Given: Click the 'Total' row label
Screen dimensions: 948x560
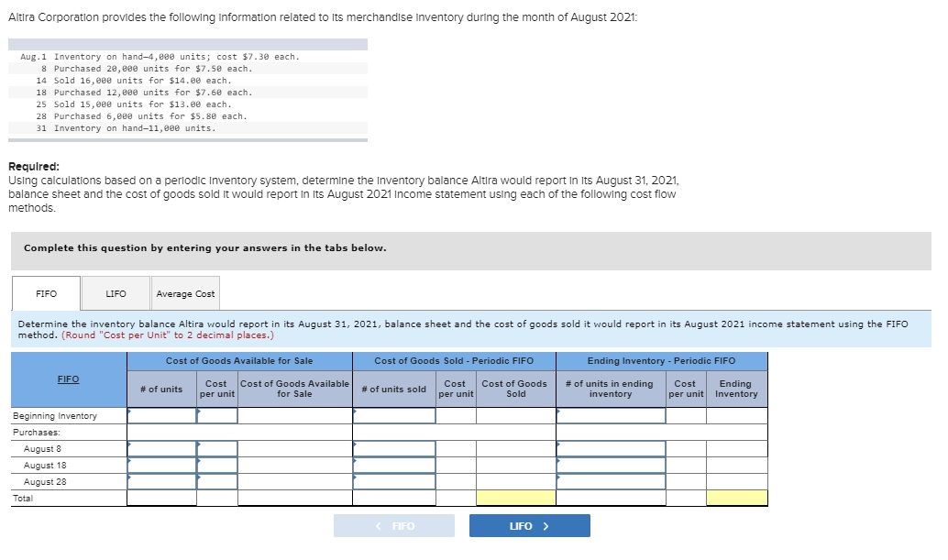Looking at the screenshot, I should coord(23,498).
